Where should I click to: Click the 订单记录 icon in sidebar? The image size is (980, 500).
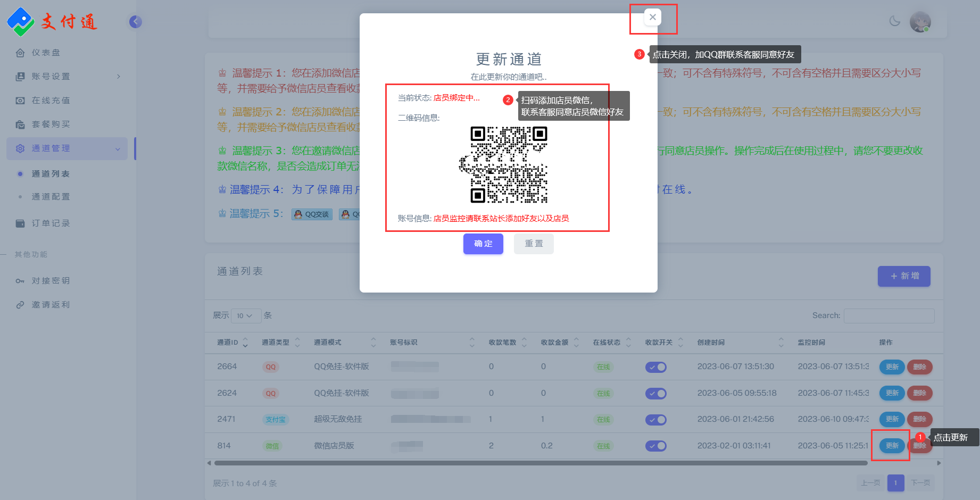point(20,223)
